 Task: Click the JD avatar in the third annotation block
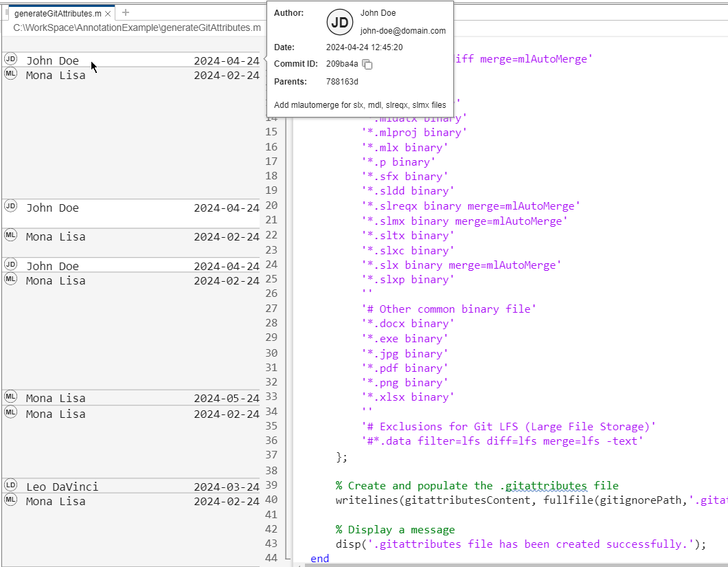click(x=10, y=265)
